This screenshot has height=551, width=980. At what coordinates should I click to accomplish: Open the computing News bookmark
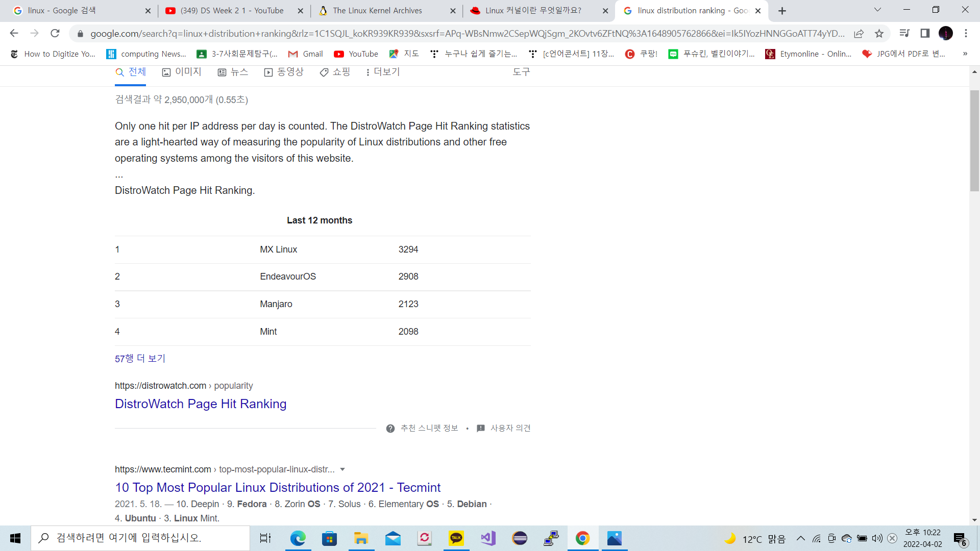point(146,54)
